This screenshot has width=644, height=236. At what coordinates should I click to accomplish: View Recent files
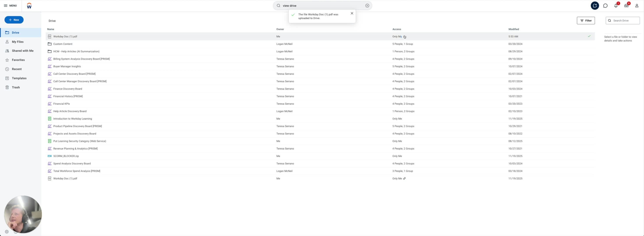[16, 69]
